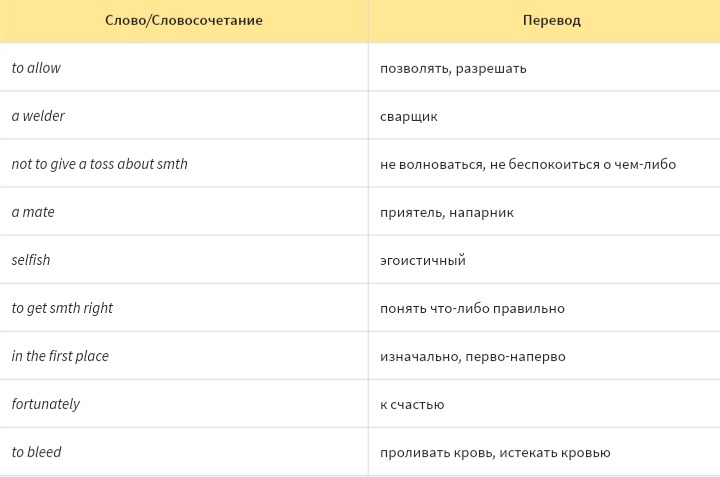Click the translation 'эгоистичный'

423,260
